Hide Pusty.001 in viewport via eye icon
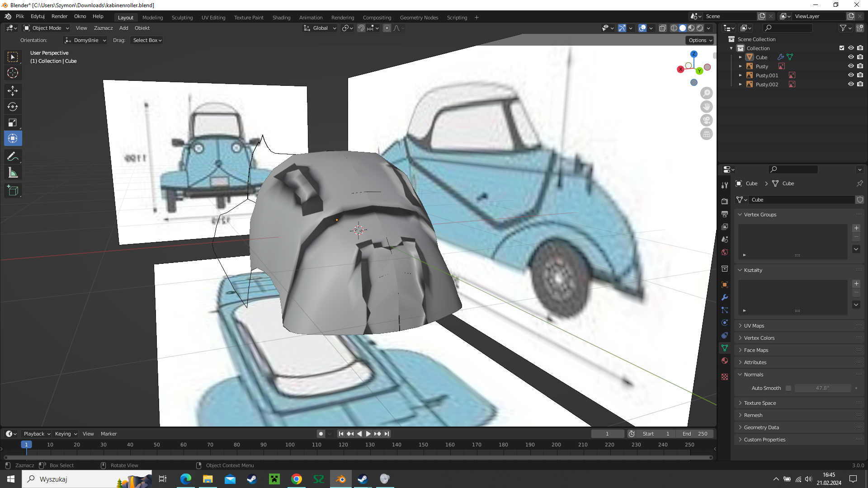Screen dimensions: 868x488 [851, 75]
